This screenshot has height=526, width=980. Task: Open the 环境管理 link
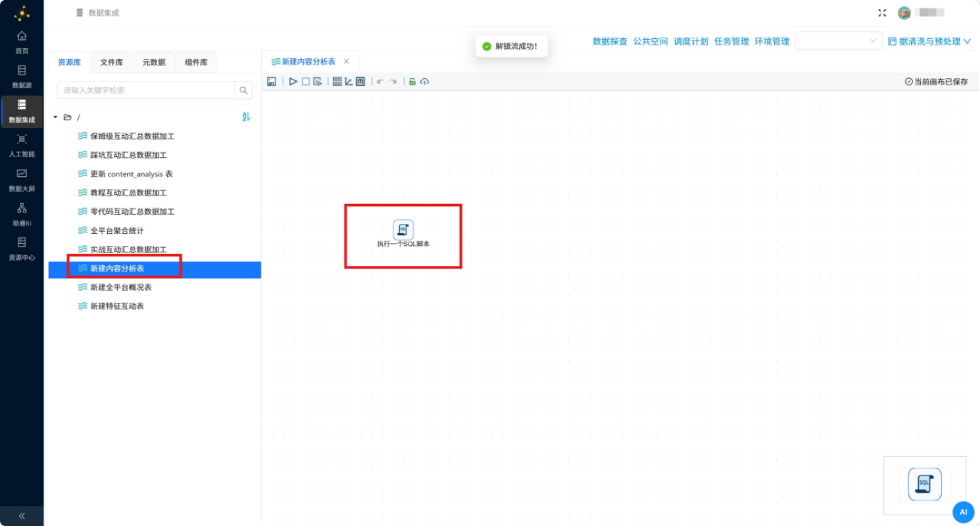point(772,41)
